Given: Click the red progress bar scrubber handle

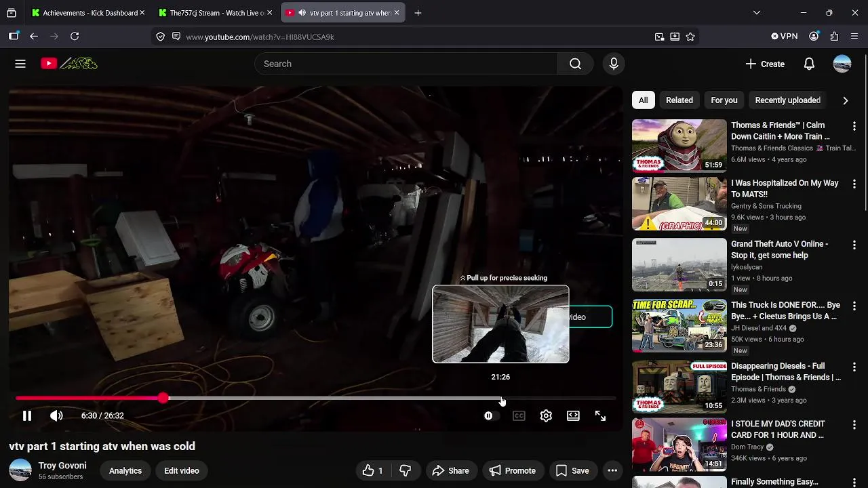Looking at the screenshot, I should click(163, 398).
